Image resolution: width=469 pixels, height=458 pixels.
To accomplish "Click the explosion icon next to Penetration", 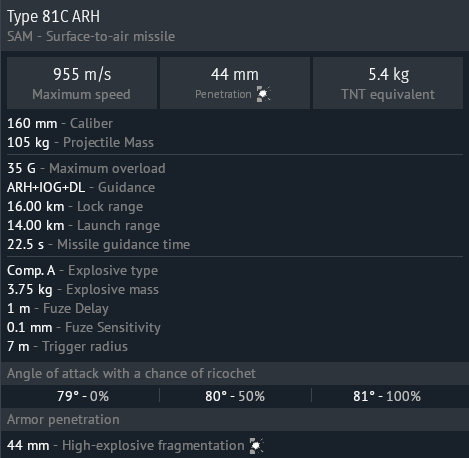I will tap(263, 94).
